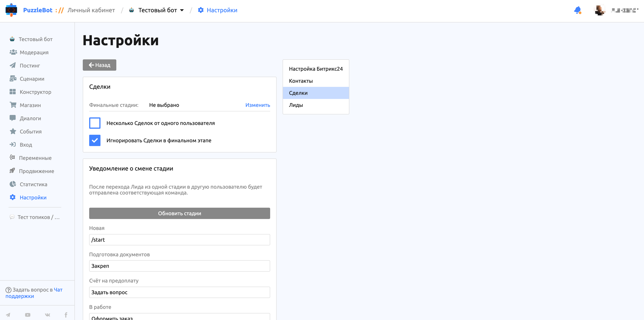Open Магазин via shopping cart icon
Viewport: 644px width, 320px height.
coord(13,105)
